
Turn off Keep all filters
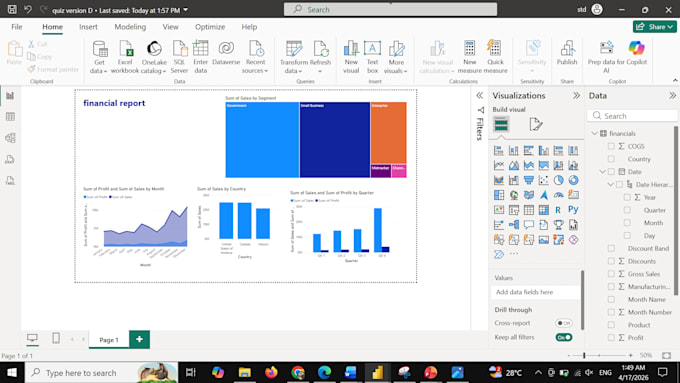coord(564,337)
